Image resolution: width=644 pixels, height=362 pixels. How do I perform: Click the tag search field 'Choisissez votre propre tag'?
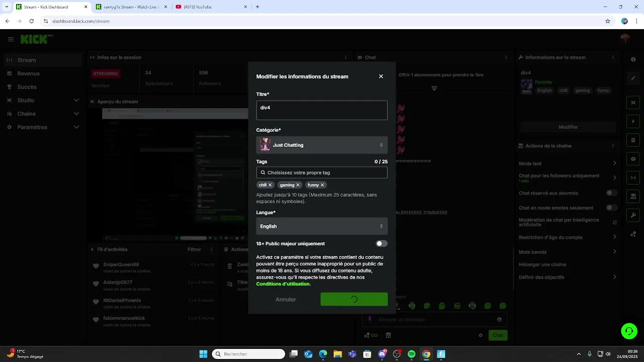[x=321, y=172]
